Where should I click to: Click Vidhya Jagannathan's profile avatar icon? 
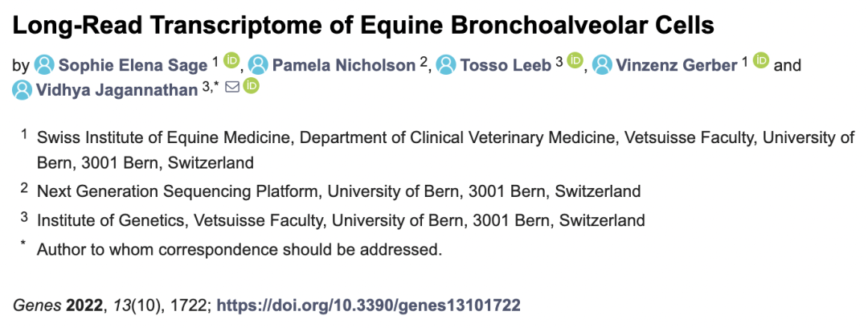(23, 90)
